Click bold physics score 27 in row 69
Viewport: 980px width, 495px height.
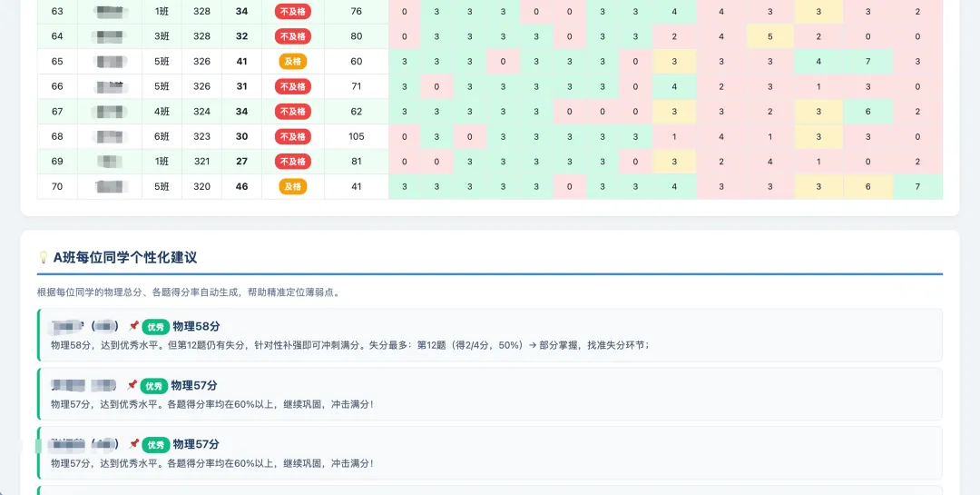click(x=242, y=162)
